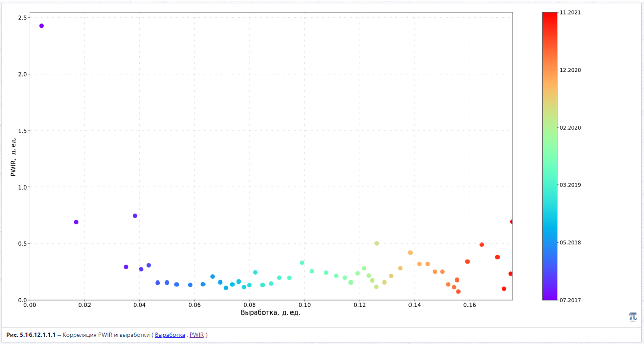644x344 pixels.
Task: Select the light orange point near PWIR 0.42
Action: 411,253
